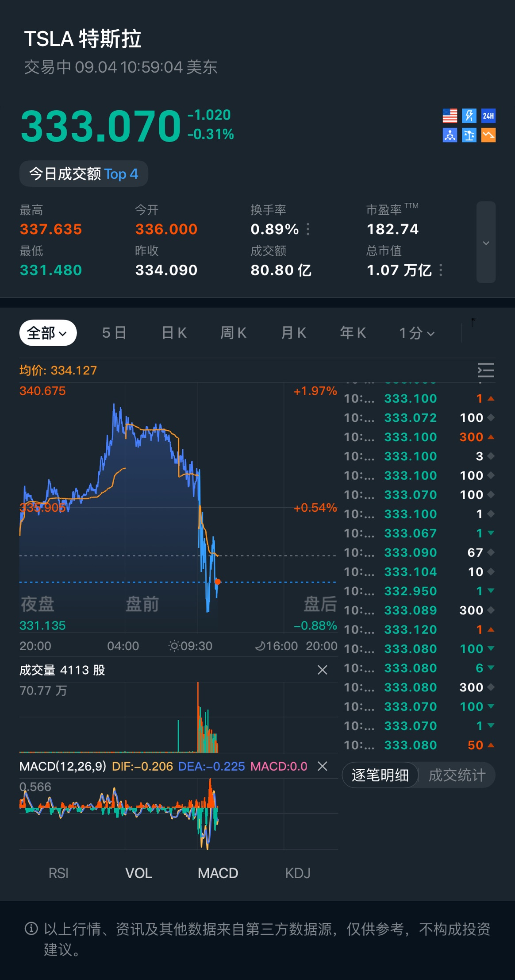This screenshot has height=980, width=515.
Task: Tap the 市盈率 TTM value 182.74
Action: (392, 229)
